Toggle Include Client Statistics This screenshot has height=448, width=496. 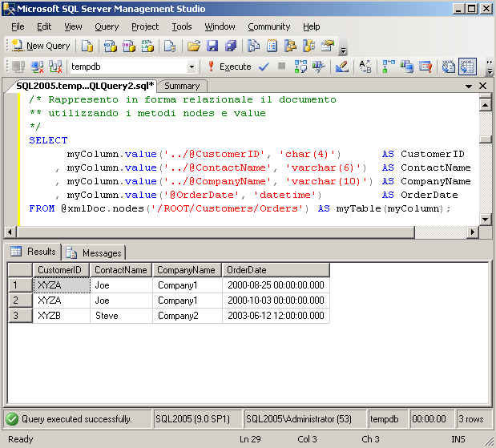407,67
